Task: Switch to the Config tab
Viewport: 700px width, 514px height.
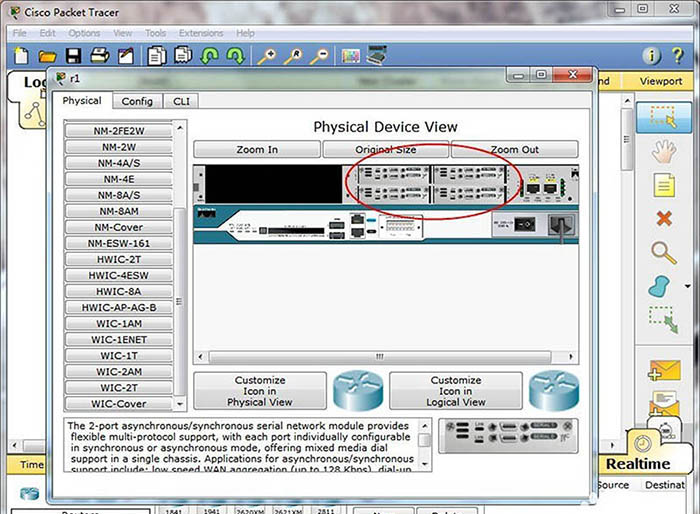Action: point(137,101)
